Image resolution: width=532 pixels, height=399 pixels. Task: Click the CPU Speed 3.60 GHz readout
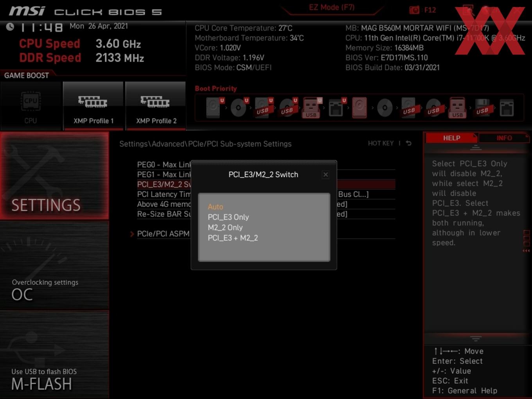[80, 43]
